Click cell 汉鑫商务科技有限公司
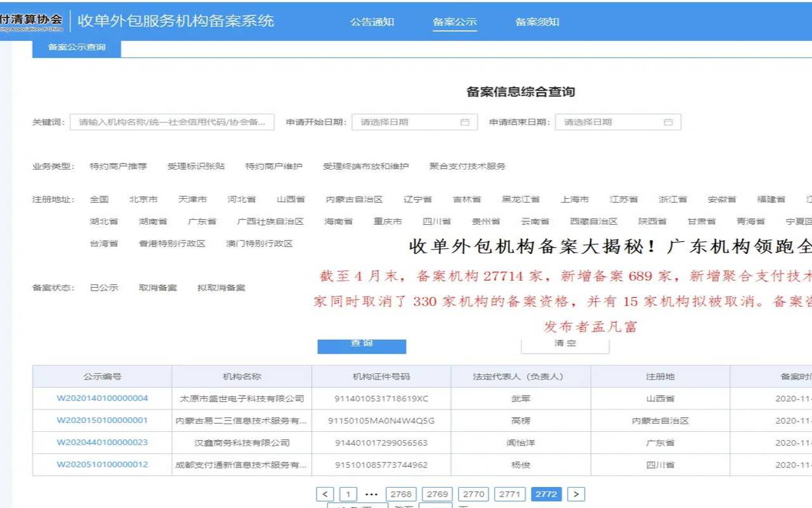The width and height of the screenshot is (812, 508). [242, 443]
